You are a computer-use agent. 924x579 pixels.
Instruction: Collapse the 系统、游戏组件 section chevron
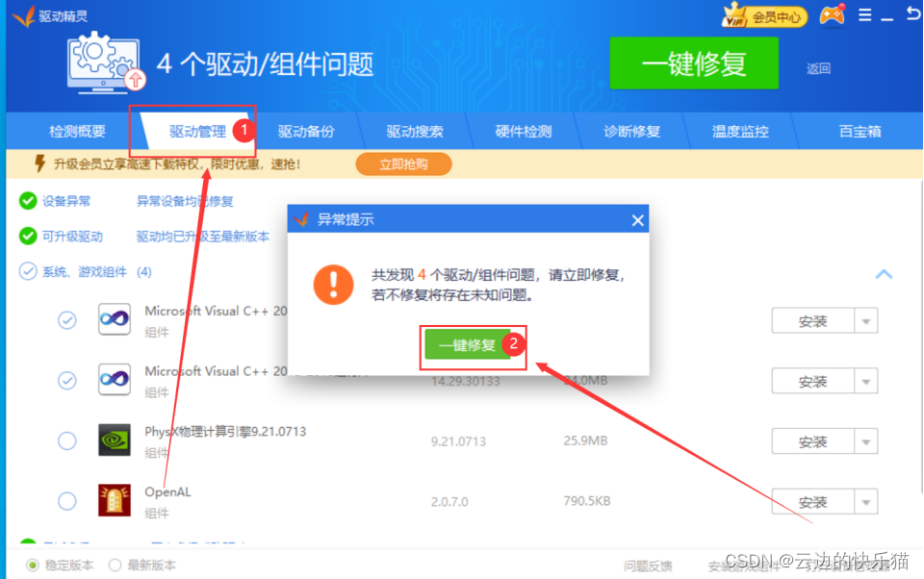(x=884, y=274)
